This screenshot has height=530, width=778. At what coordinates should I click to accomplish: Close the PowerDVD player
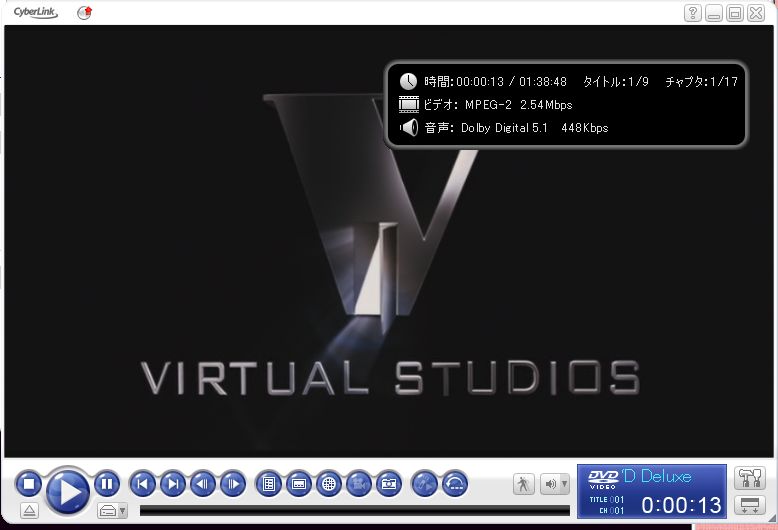coord(756,13)
